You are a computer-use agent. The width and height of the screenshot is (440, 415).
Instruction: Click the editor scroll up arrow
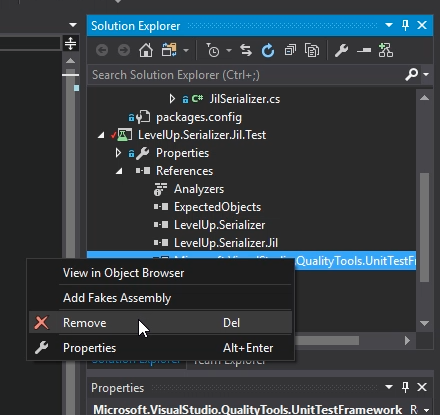click(x=70, y=61)
